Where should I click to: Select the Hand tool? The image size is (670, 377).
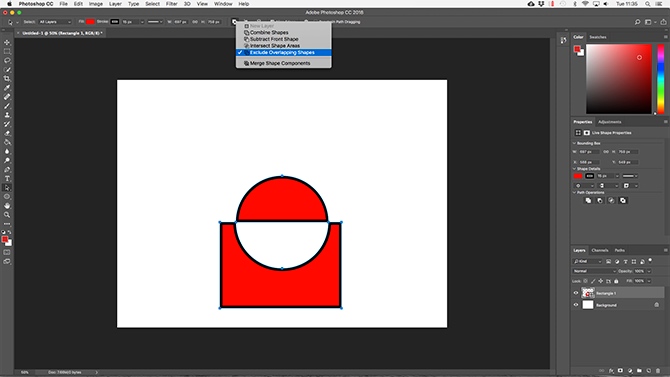click(x=7, y=206)
